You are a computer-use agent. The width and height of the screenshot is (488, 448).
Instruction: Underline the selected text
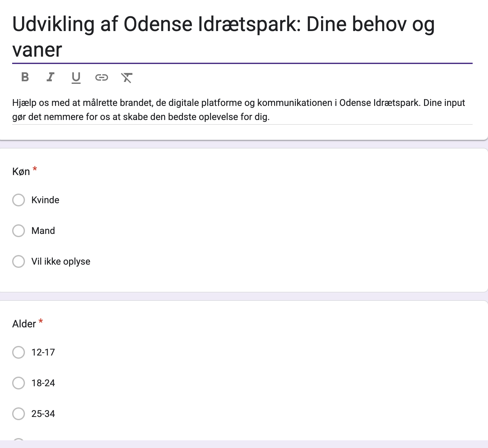pyautogui.click(x=76, y=77)
